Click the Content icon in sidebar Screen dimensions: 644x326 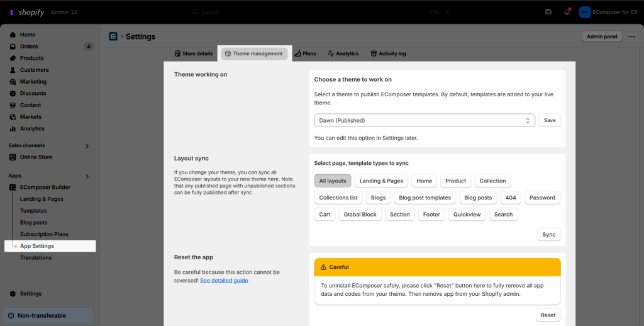(x=13, y=105)
